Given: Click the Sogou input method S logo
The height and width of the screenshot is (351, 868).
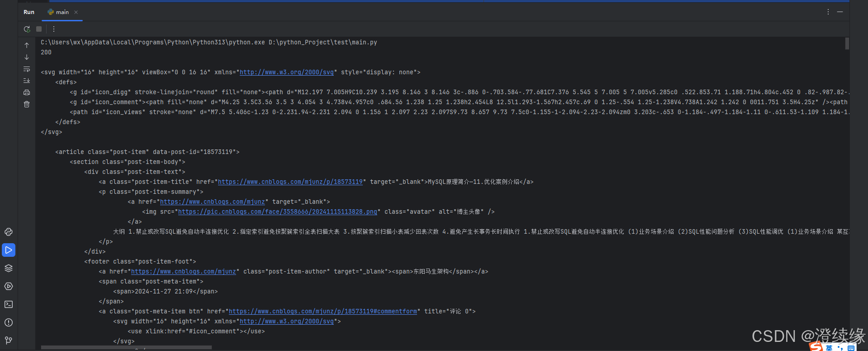Looking at the screenshot, I should [x=816, y=346].
